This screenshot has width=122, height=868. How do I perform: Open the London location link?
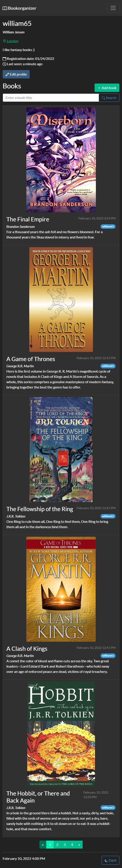[x=12, y=41]
